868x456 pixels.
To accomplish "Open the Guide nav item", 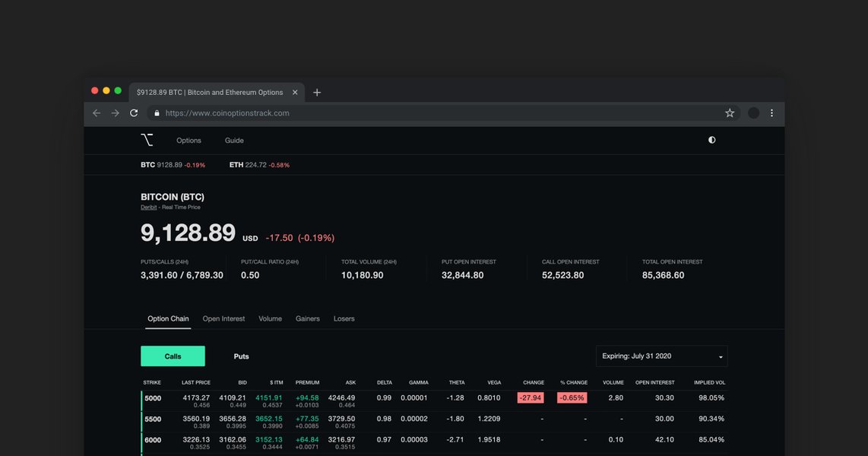I will pos(234,141).
